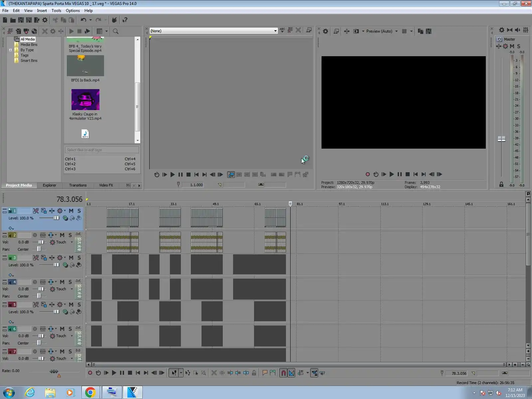Toggle Lock Envelopes to Events button
Viewport: 532px width, 399px height.
pos(314,373)
